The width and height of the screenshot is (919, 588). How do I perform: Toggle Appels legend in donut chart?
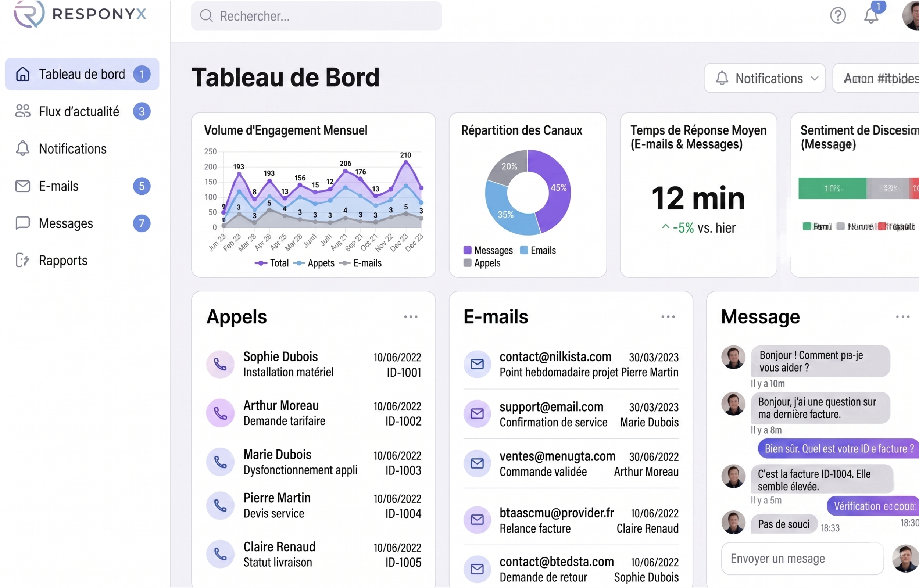tap(482, 263)
